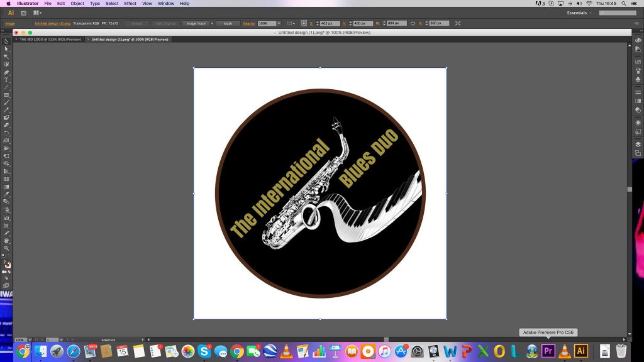Select the Type tool

tap(6, 80)
